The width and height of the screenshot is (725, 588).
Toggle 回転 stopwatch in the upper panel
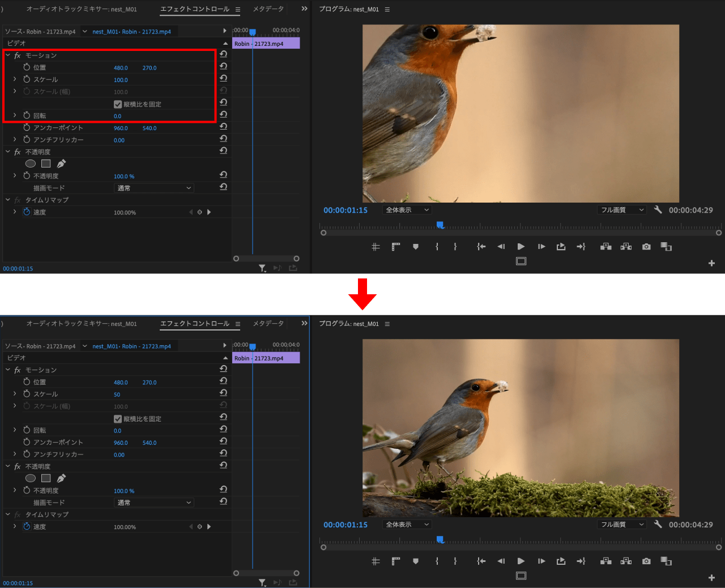point(27,115)
